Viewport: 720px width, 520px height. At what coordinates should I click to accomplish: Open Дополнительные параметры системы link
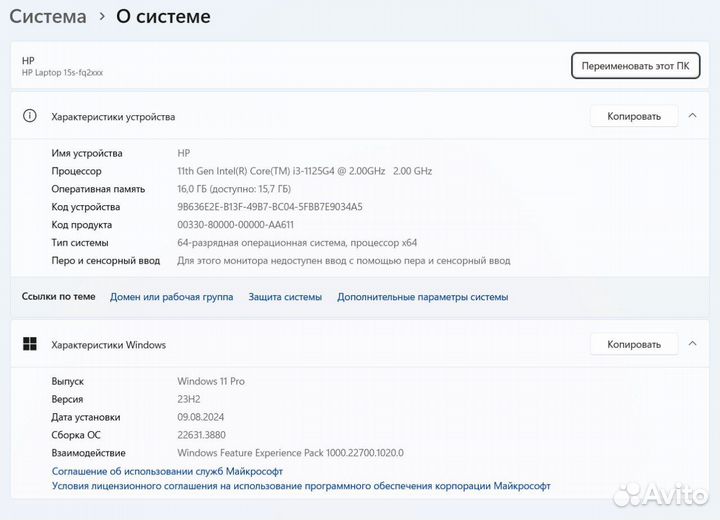(422, 297)
